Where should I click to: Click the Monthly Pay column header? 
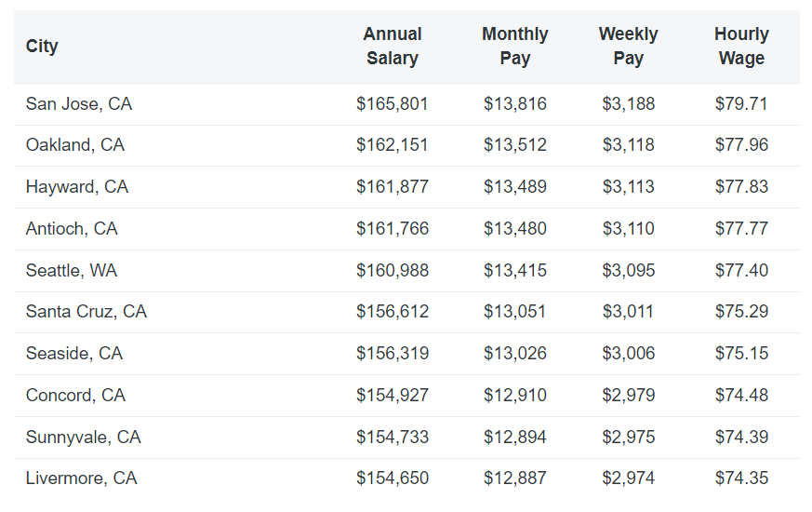pos(514,47)
